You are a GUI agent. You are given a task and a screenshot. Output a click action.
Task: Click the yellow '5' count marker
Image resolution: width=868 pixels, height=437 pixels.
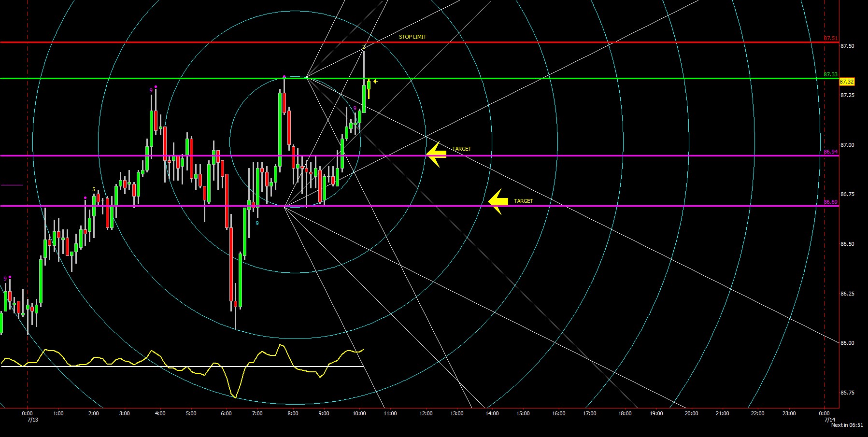click(94, 190)
